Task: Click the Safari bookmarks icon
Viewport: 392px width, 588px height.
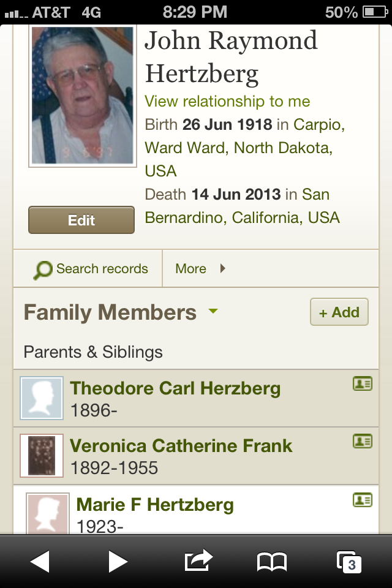Action: [273, 560]
